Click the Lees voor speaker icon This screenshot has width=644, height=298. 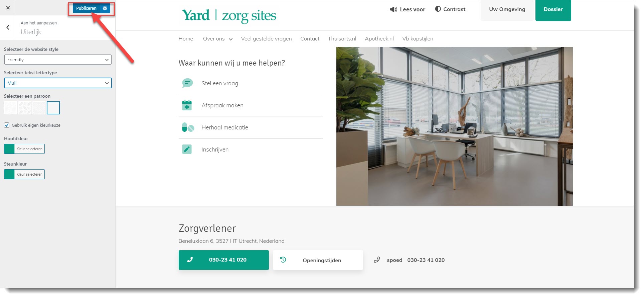pos(393,9)
